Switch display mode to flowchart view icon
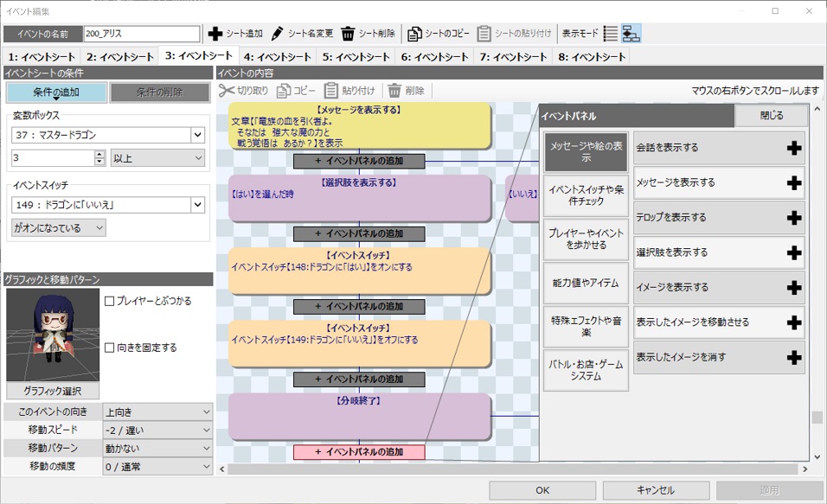 pyautogui.click(x=631, y=34)
